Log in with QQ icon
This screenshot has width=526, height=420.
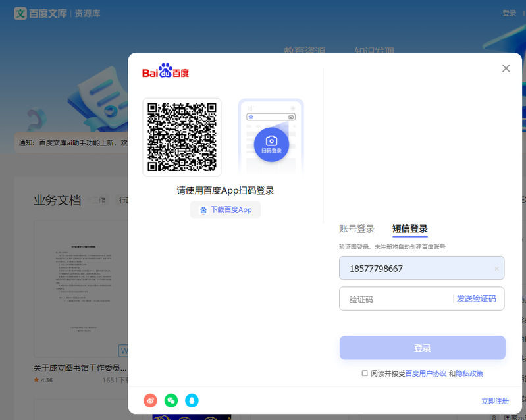click(x=192, y=400)
